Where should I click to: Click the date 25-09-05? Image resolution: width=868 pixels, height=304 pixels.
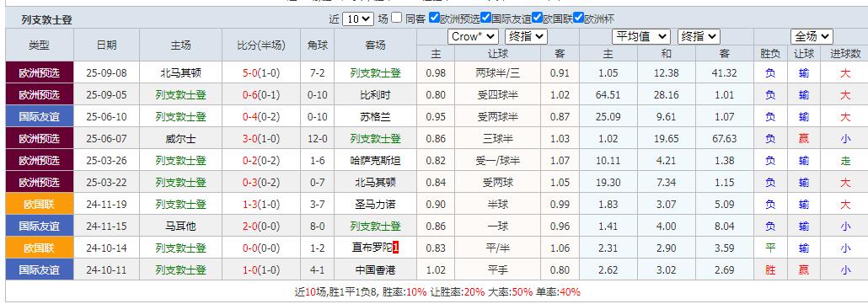coord(106,95)
